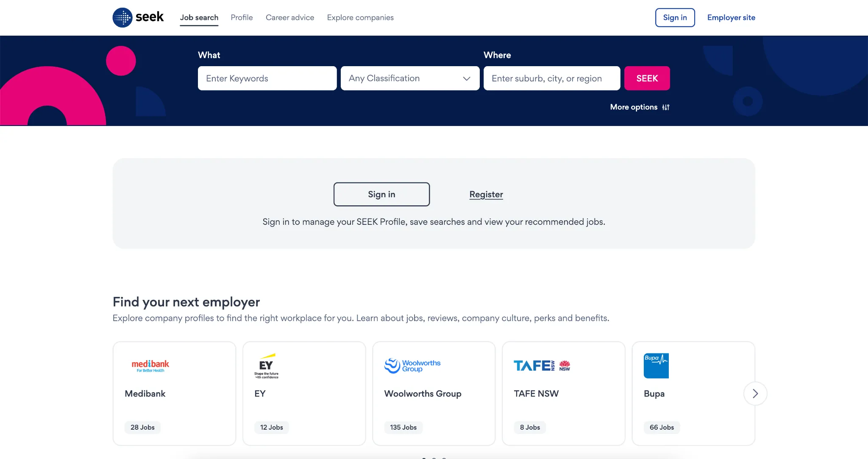Focus the Enter Keywords field
868x459 pixels.
coord(267,78)
